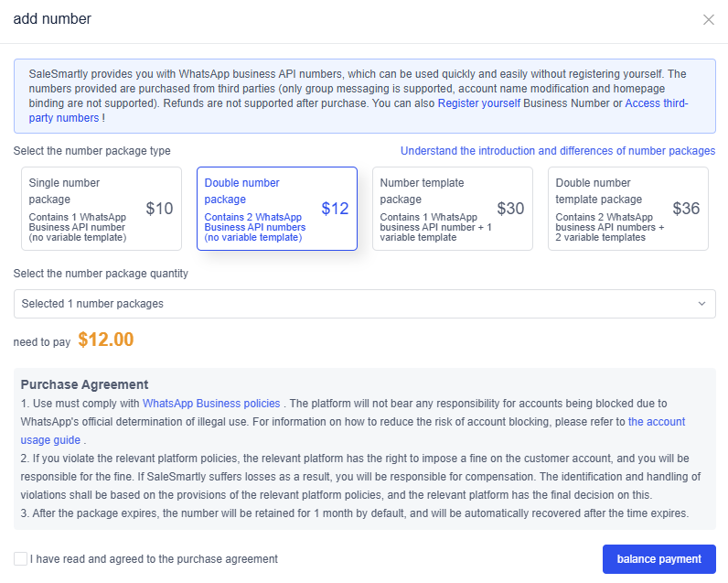Open the Register yourself link

point(479,104)
